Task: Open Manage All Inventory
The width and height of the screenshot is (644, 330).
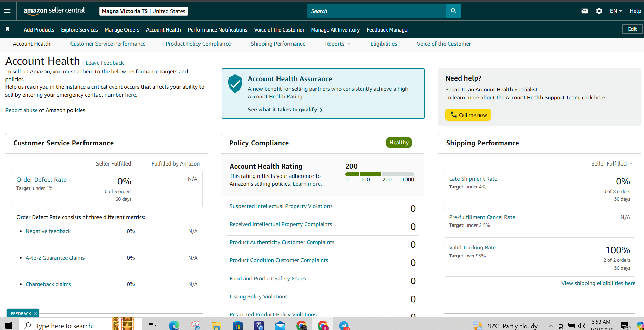Action: pos(335,30)
